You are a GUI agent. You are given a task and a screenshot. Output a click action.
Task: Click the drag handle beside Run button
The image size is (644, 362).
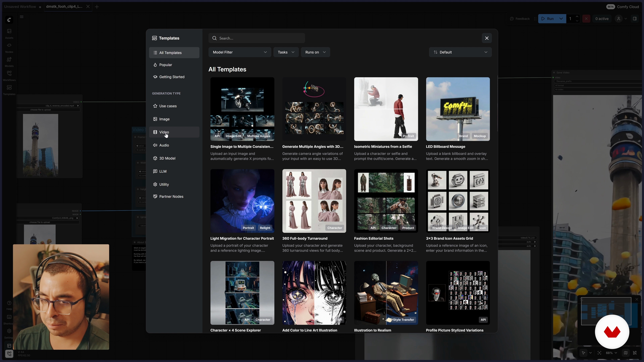535,19
